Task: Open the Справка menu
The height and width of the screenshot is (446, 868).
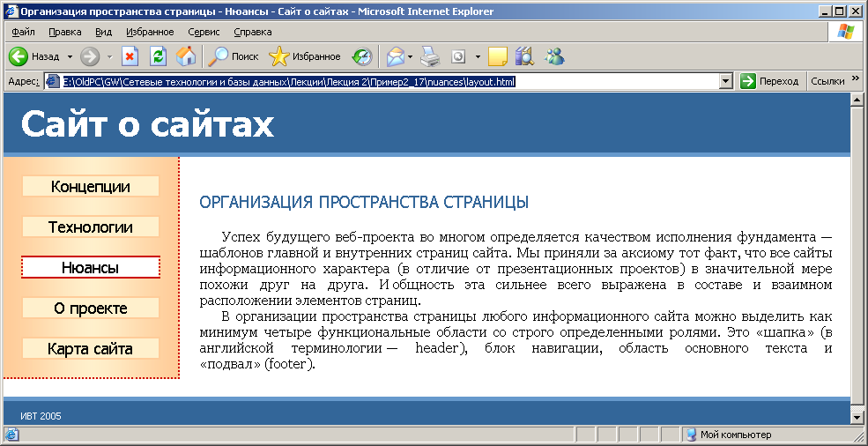Action: coord(252,32)
